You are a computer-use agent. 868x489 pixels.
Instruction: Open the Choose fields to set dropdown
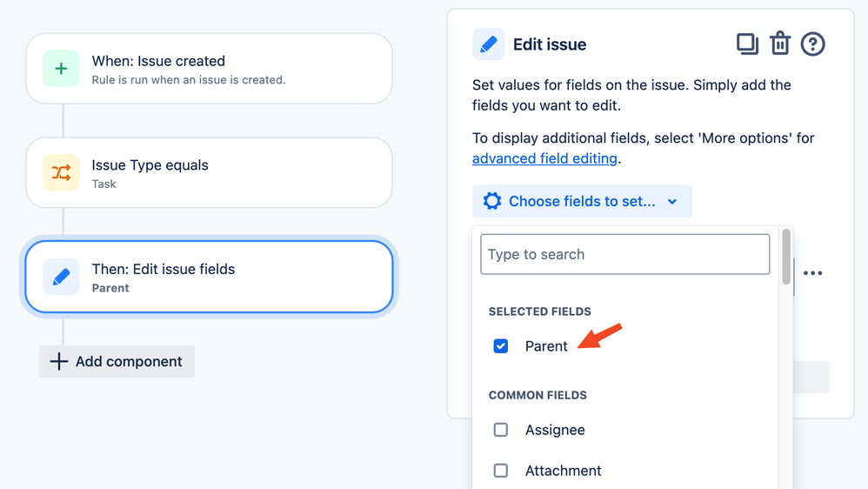(x=582, y=201)
